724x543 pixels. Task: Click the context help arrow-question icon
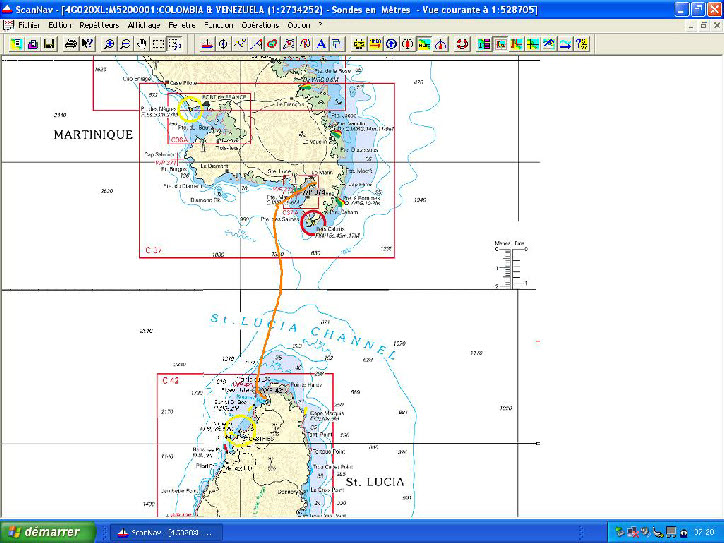point(87,44)
